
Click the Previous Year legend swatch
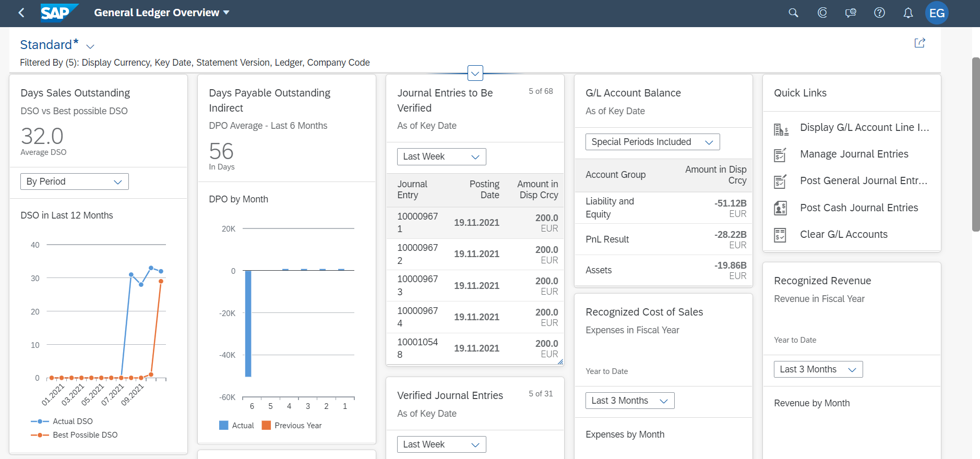point(266,425)
